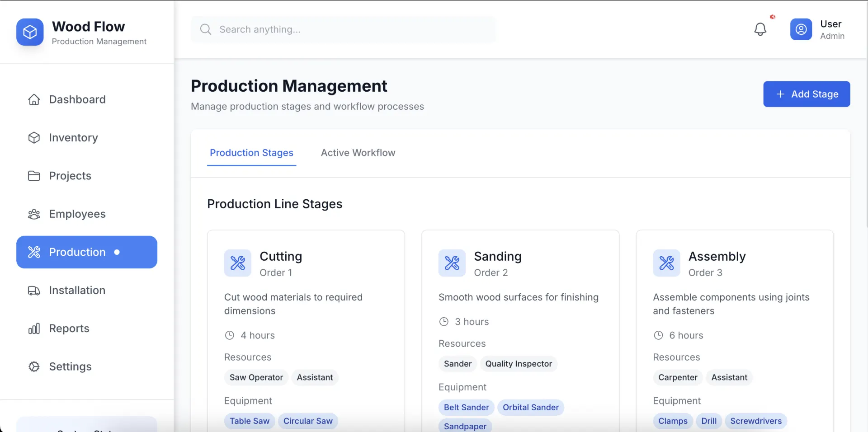Click the Wood Flow cube logo icon
Image resolution: width=868 pixels, height=432 pixels.
coord(30,32)
